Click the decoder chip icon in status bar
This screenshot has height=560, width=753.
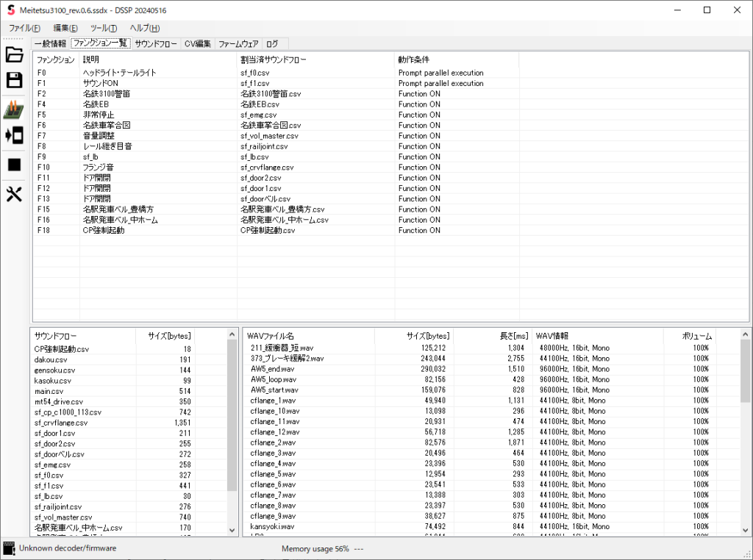(x=9, y=548)
